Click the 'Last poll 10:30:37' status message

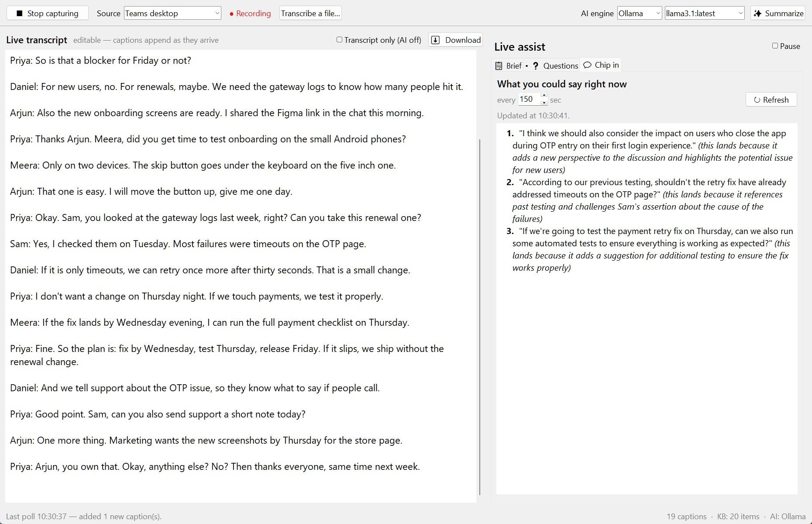(x=84, y=517)
